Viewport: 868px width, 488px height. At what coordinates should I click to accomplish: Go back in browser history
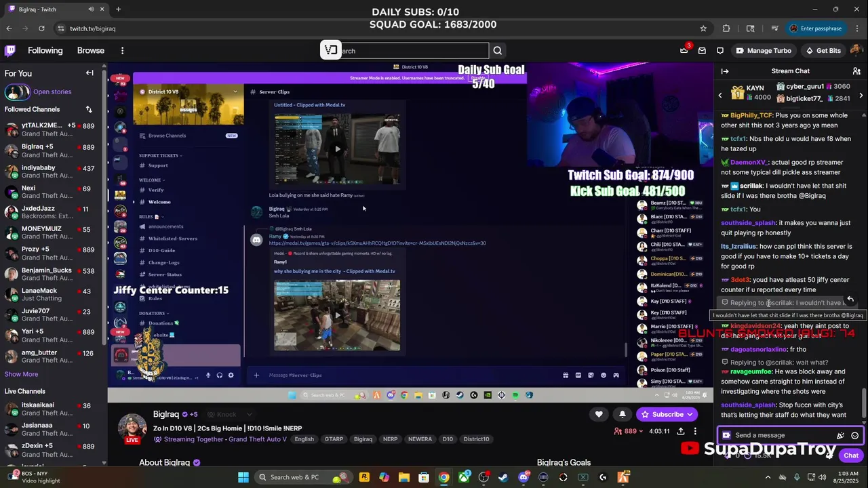click(9, 28)
